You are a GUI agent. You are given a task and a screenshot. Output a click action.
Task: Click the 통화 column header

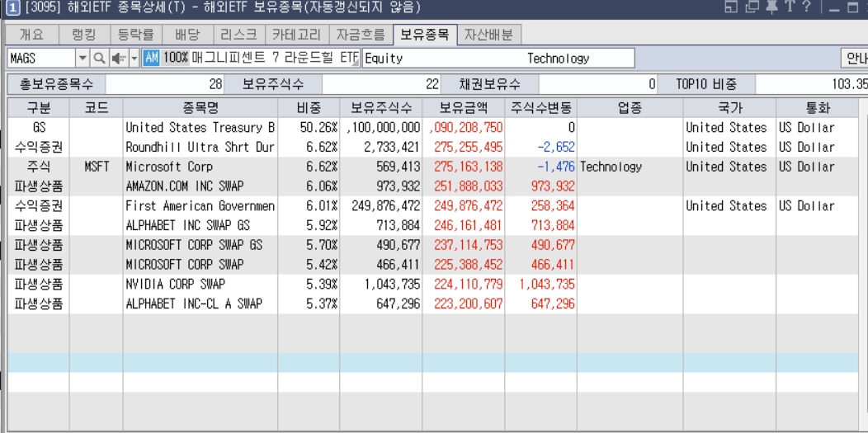pyautogui.click(x=818, y=108)
